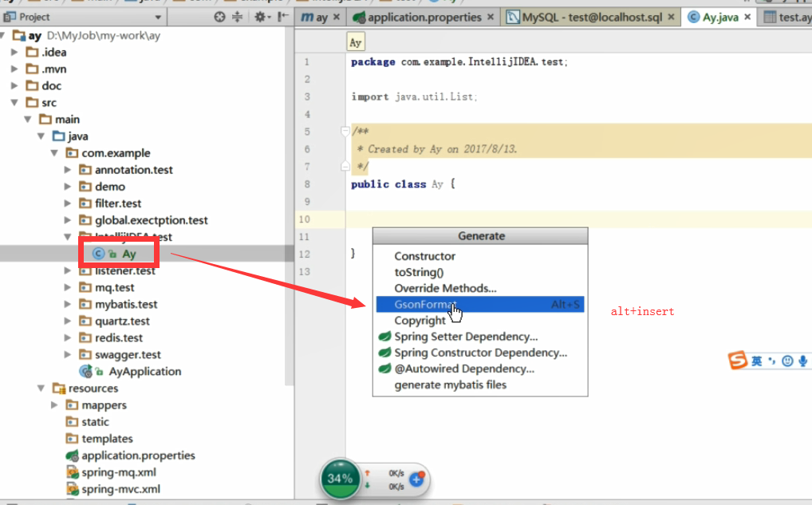The width and height of the screenshot is (812, 505).
Task: Collapse the java folder
Action: click(x=41, y=136)
